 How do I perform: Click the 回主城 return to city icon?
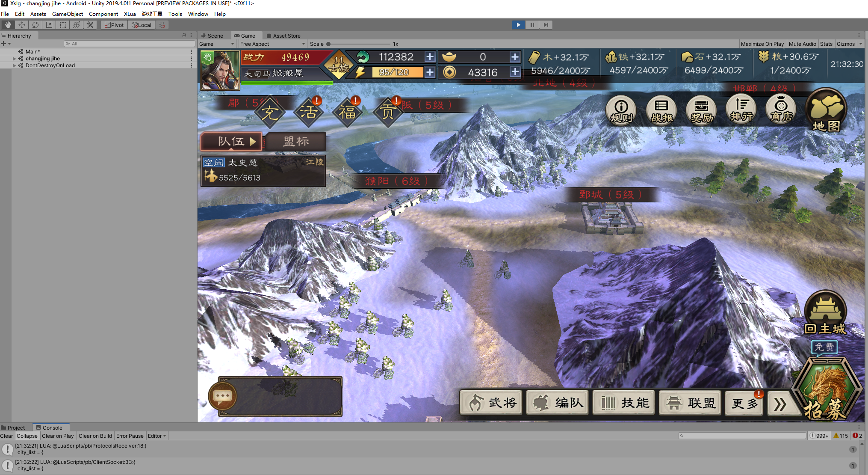[x=825, y=313]
